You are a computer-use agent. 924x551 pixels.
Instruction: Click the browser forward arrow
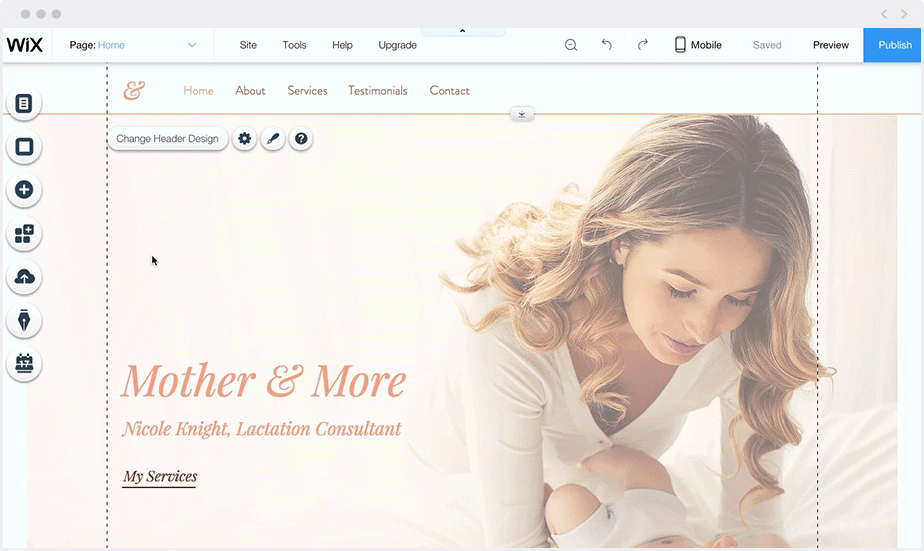pyautogui.click(x=903, y=14)
